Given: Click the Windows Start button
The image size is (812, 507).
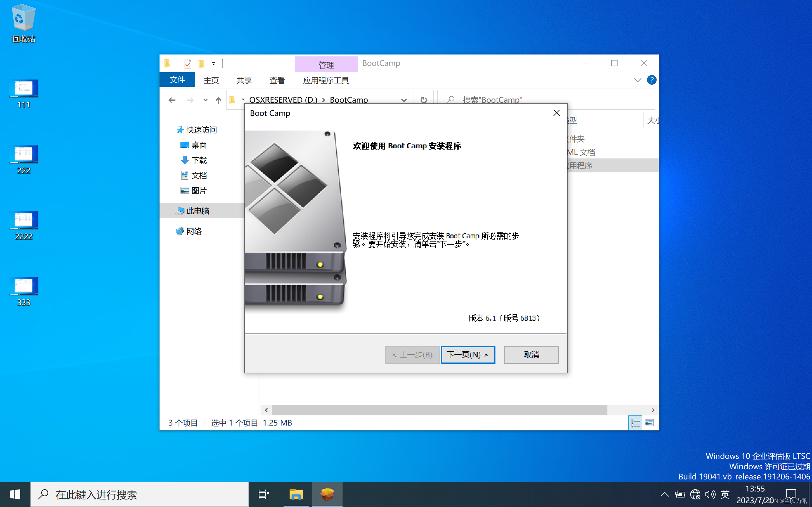Looking at the screenshot, I should [x=15, y=494].
